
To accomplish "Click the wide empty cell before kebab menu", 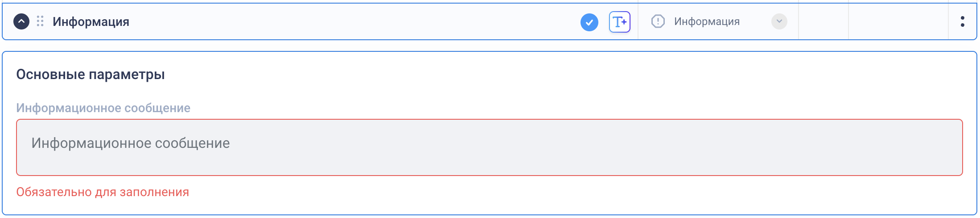I will click(898, 21).
